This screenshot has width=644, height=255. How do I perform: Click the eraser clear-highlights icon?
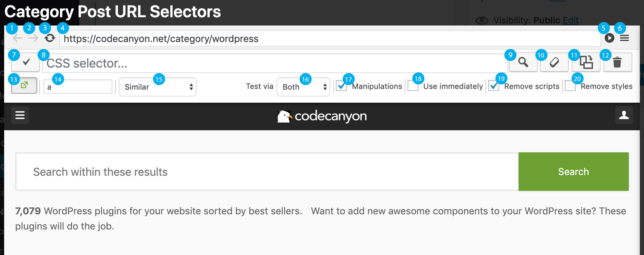554,62
